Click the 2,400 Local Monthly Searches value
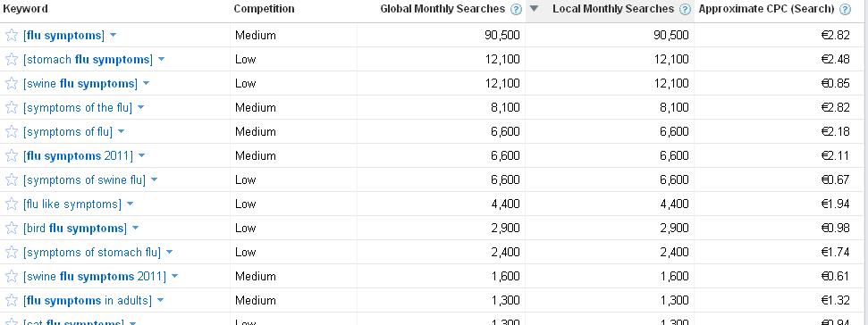 pyautogui.click(x=674, y=252)
